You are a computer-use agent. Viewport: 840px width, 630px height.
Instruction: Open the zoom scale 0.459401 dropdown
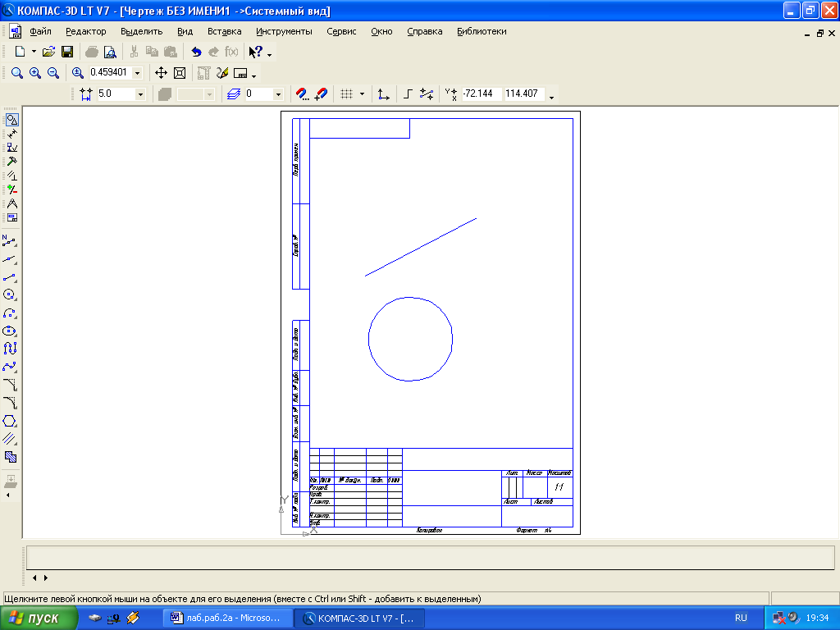click(x=138, y=73)
